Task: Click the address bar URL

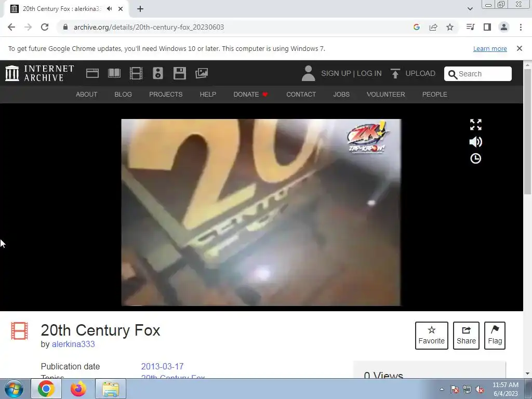Action: click(149, 27)
